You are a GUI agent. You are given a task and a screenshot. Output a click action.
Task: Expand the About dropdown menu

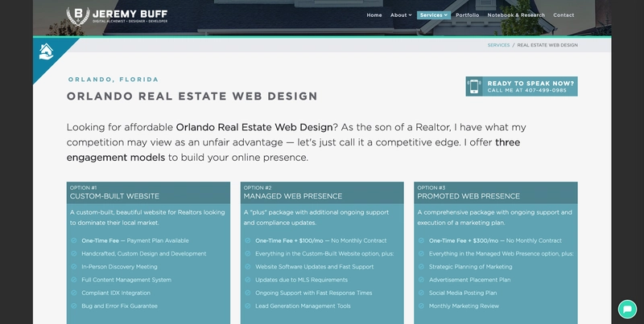coord(401,15)
